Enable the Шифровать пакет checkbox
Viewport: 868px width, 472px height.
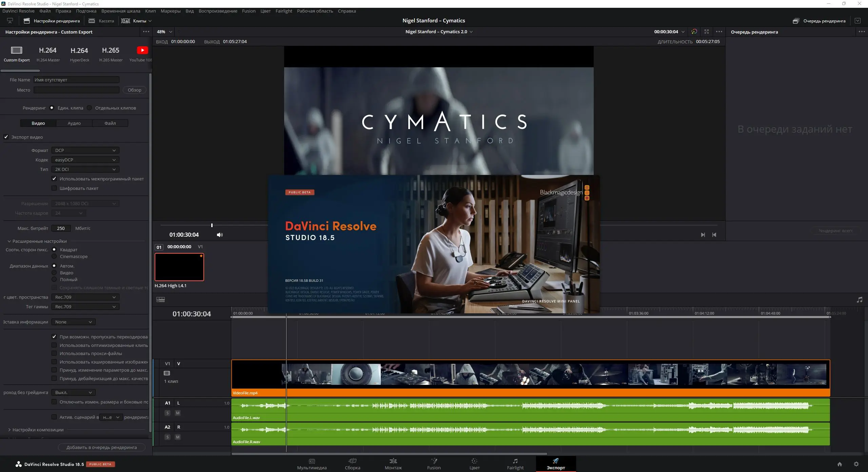pyautogui.click(x=54, y=188)
